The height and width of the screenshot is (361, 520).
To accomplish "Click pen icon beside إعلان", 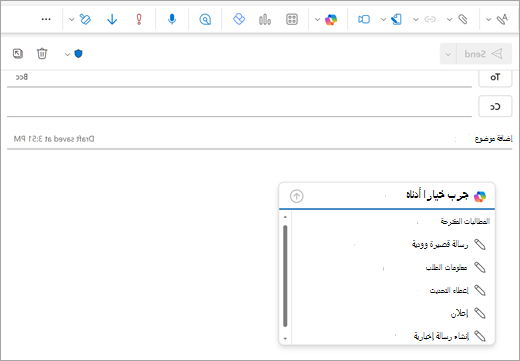I will click(x=480, y=313).
